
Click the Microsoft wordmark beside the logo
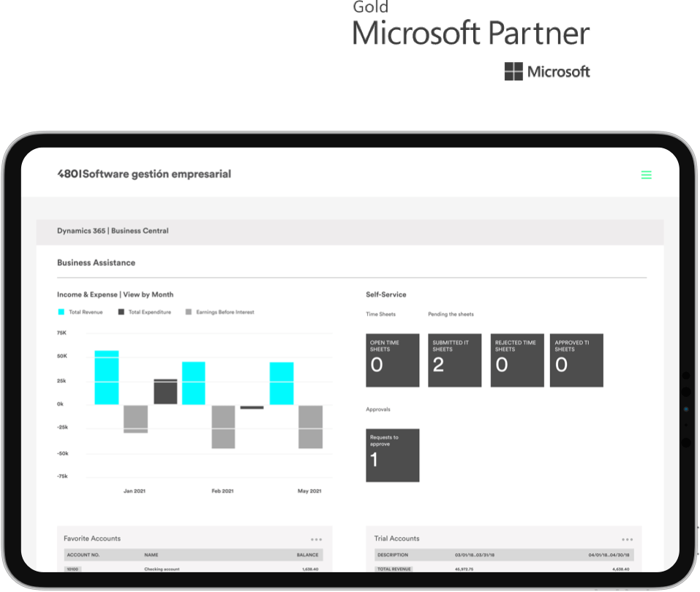point(559,72)
